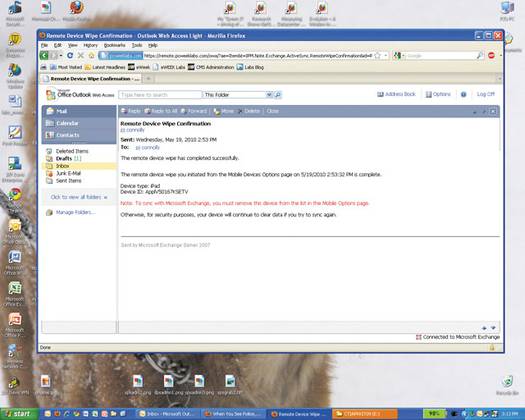Open the Junk E-Mail folder
Image resolution: width=525 pixels, height=420 pixels.
(x=68, y=173)
